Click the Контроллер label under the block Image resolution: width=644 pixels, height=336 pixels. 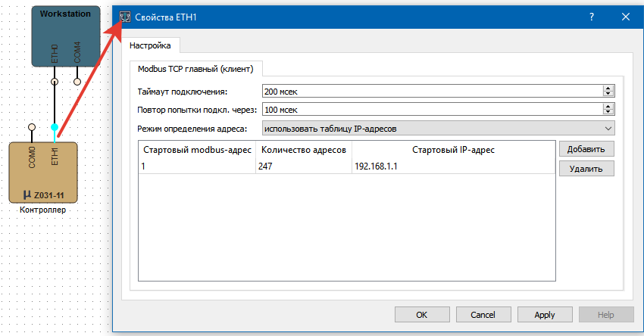[x=42, y=210]
